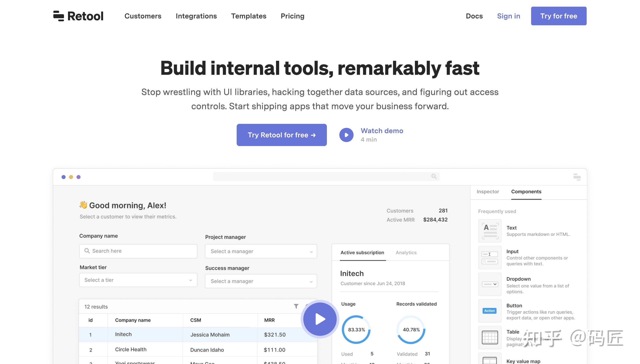
Task: Switch to the Inspector tab
Action: (x=488, y=192)
